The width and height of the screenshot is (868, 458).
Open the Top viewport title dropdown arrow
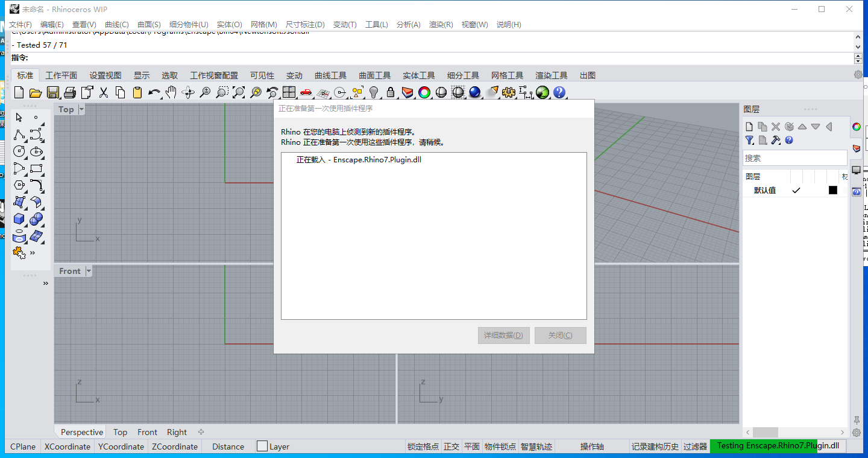click(81, 109)
